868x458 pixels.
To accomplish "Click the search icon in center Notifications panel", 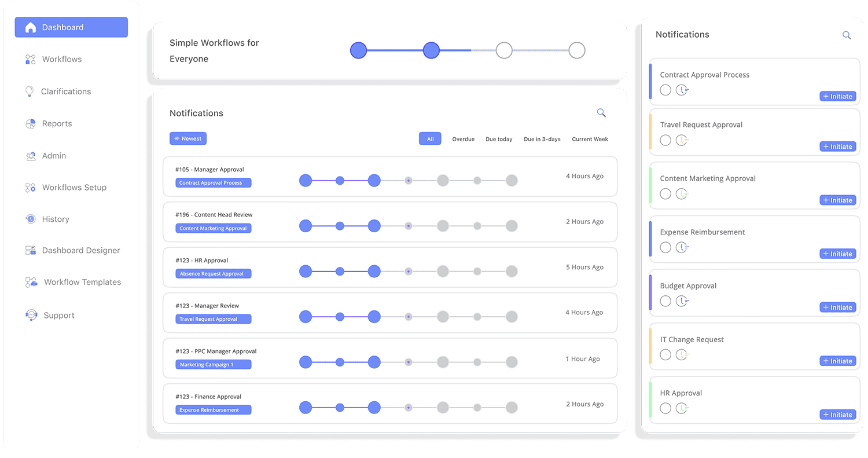I will coord(601,113).
